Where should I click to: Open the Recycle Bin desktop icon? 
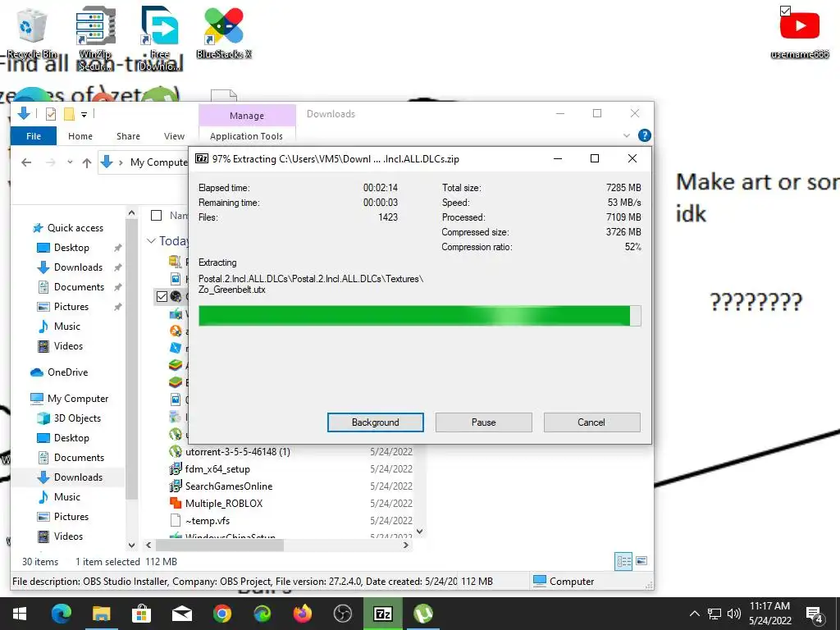click(x=32, y=32)
